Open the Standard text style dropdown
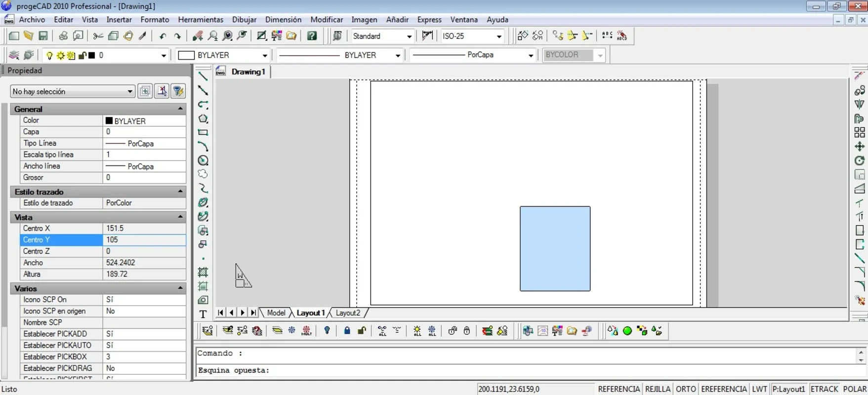This screenshot has width=868, height=395. point(409,37)
